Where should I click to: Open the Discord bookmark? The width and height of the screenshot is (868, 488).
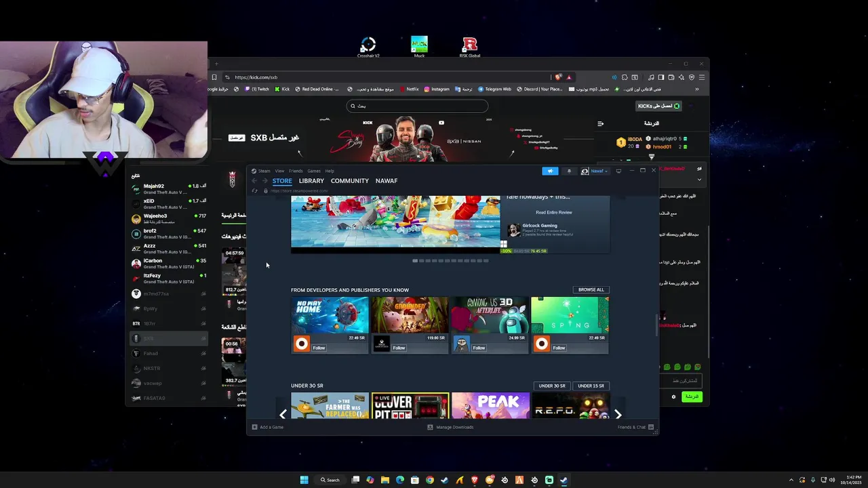click(x=540, y=89)
